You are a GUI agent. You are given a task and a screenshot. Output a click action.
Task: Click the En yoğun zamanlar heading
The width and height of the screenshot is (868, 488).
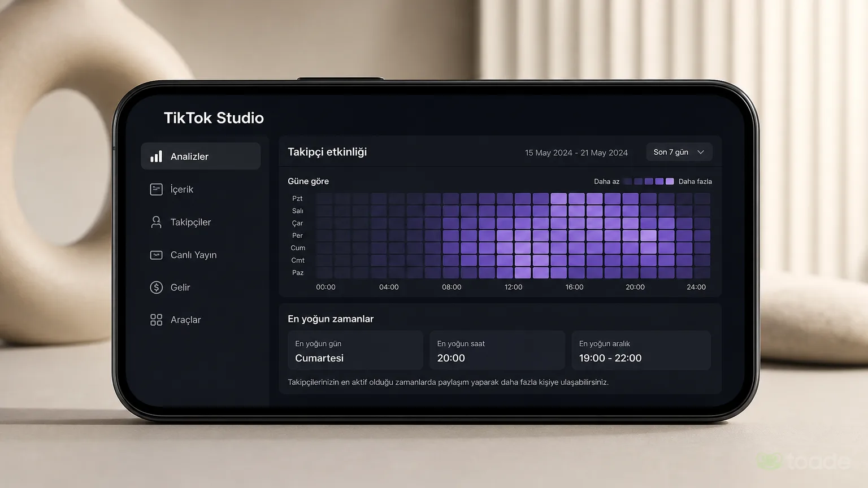click(331, 319)
